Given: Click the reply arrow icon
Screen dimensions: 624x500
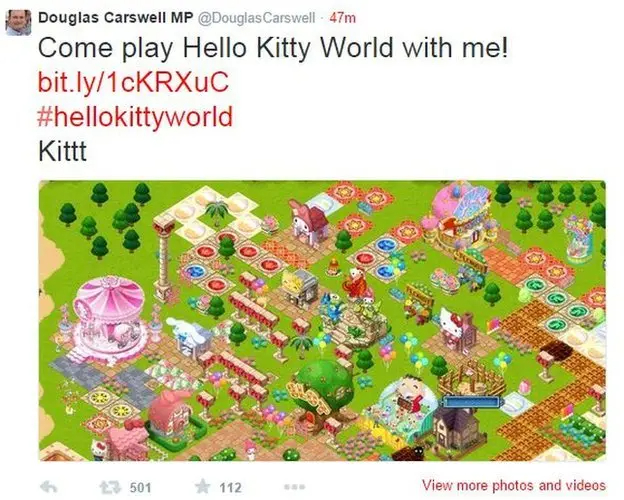Looking at the screenshot, I should point(49,486).
